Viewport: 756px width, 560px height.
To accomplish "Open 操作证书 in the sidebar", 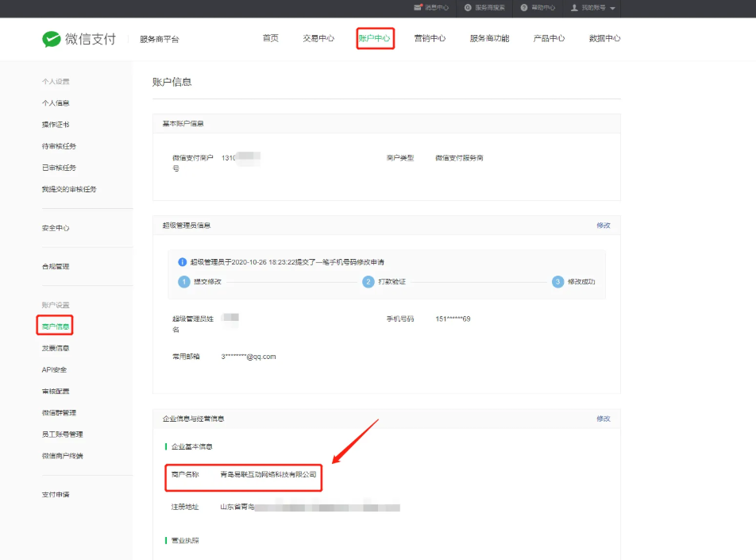I will 56,125.
